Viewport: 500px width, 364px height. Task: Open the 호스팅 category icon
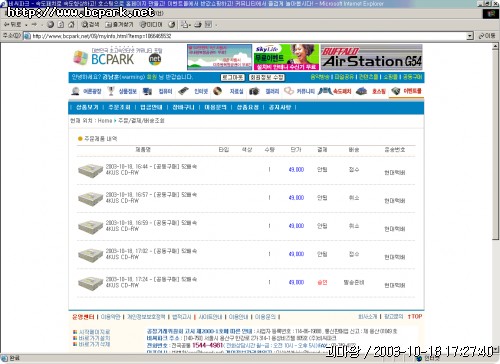coord(371,91)
